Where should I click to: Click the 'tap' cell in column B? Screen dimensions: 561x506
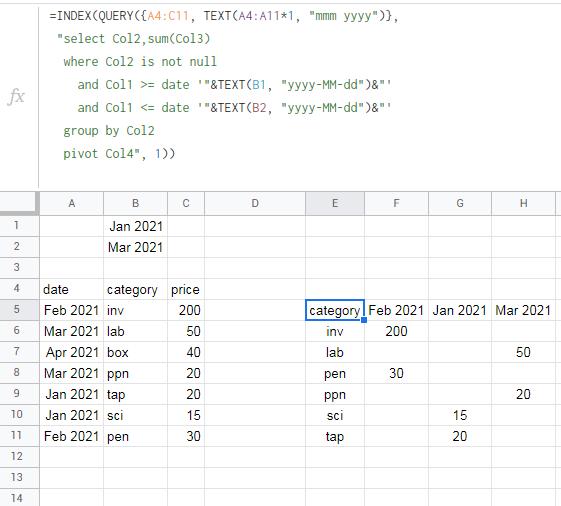(135, 394)
